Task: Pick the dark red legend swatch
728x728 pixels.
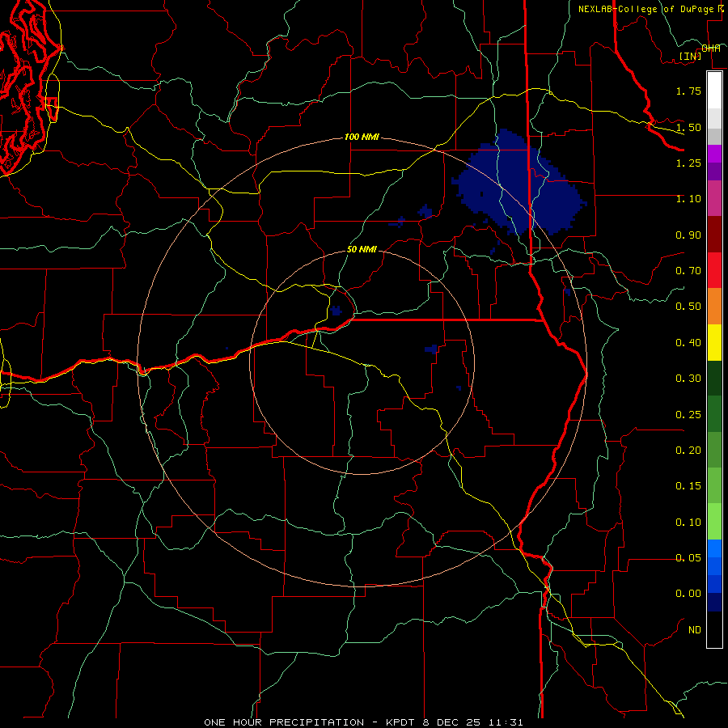Action: point(715,235)
